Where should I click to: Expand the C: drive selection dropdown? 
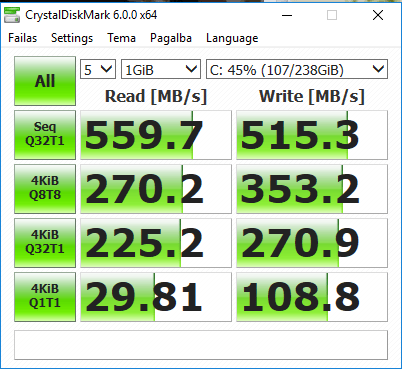(297, 69)
